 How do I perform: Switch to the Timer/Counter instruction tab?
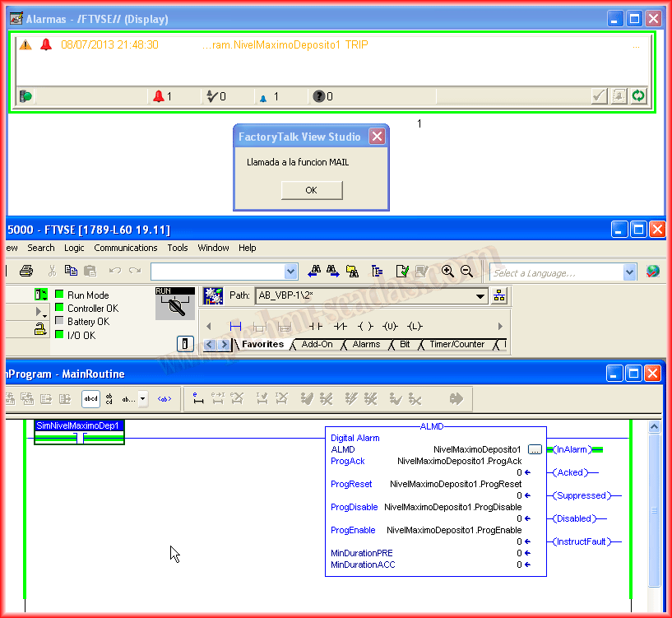(456, 345)
